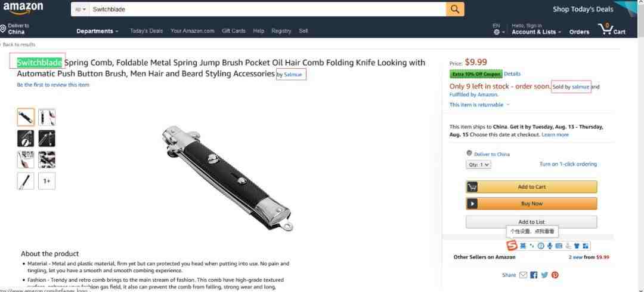
Task: Share product on Twitter bird icon
Action: coord(544,275)
